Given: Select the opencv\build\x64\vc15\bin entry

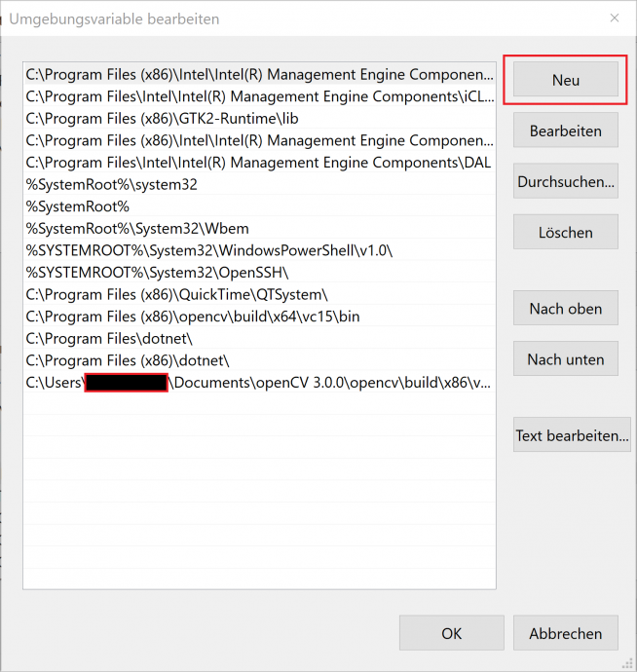Looking at the screenshot, I should [x=193, y=317].
